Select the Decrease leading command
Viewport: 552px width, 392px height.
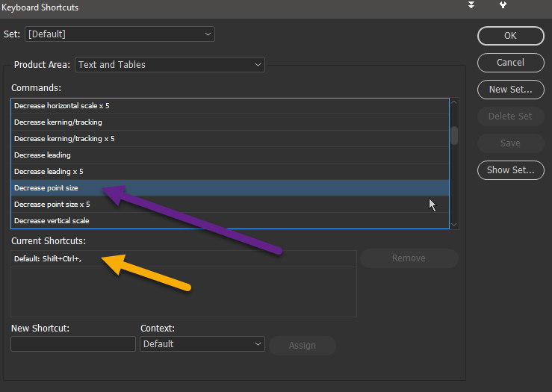pyautogui.click(x=230, y=155)
